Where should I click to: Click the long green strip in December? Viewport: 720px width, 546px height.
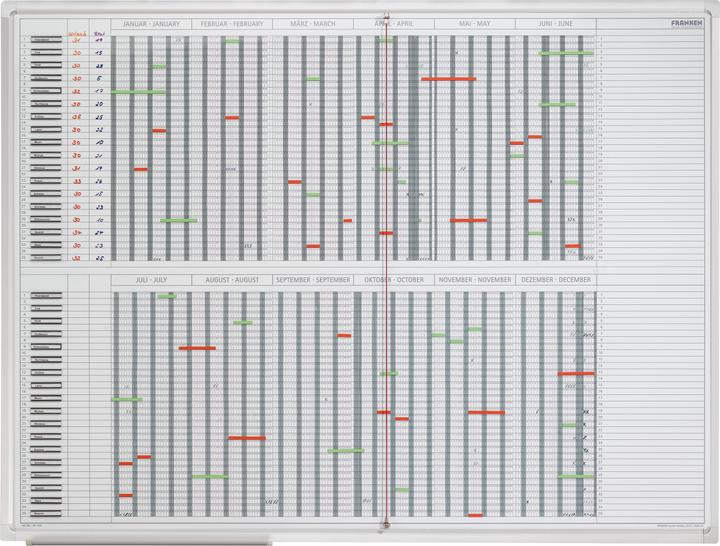point(576,476)
